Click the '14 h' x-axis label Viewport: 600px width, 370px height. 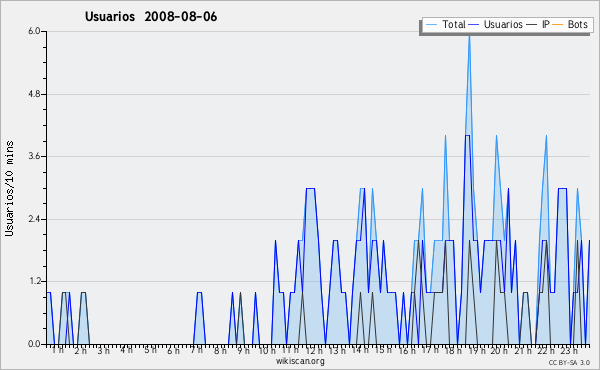pyautogui.click(x=360, y=350)
